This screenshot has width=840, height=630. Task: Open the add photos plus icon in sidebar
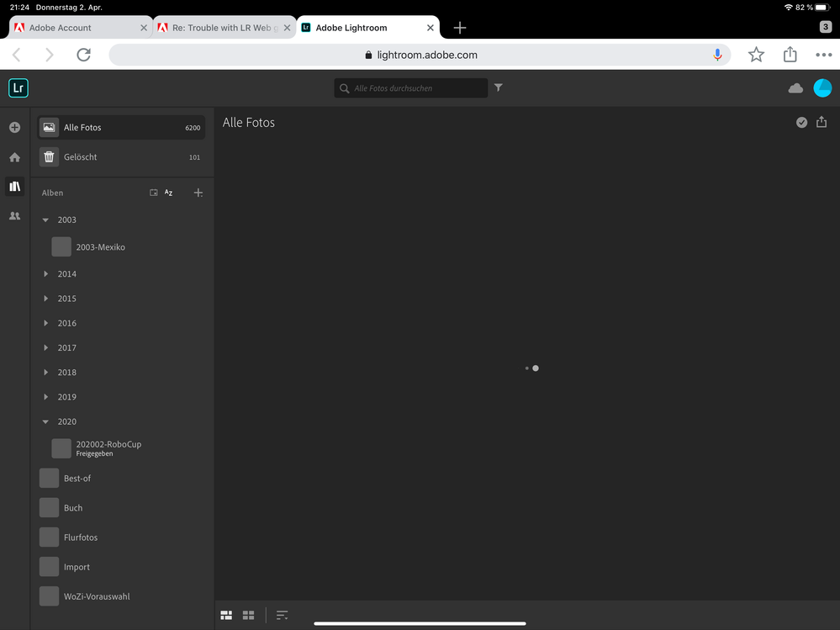pyautogui.click(x=15, y=128)
